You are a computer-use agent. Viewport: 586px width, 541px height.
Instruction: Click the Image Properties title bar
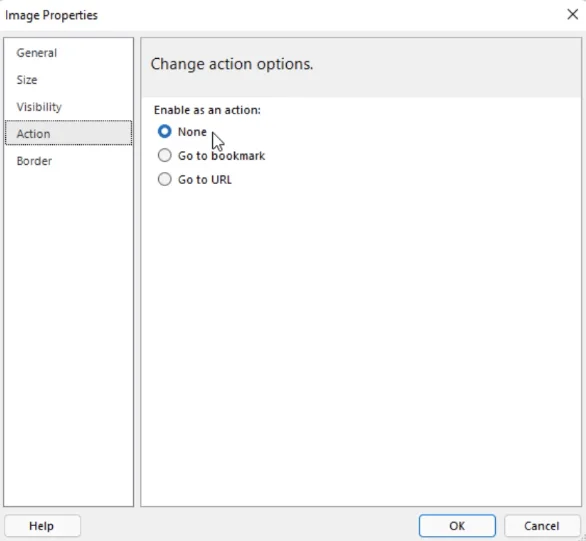[280, 15]
